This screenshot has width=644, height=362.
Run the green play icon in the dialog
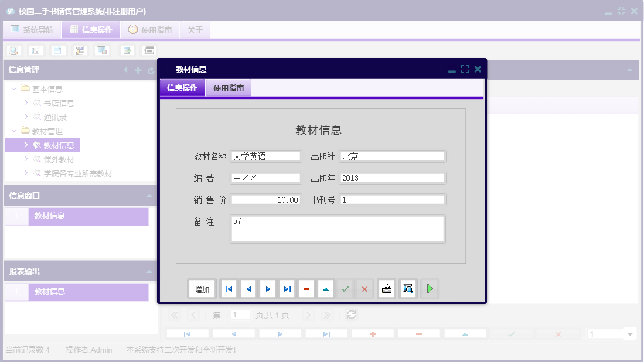coord(430,288)
